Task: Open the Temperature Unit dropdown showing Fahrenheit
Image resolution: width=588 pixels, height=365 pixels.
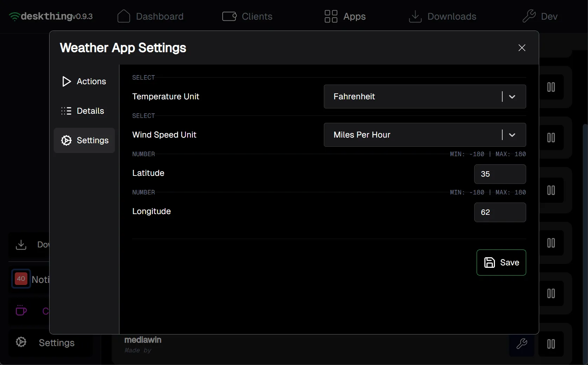Action: coord(425,97)
